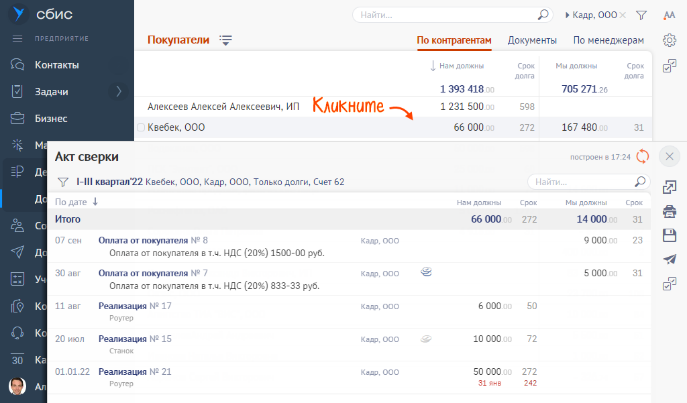Click the AA font size icon
Image resolution: width=687 pixels, height=403 pixels.
tap(669, 15)
